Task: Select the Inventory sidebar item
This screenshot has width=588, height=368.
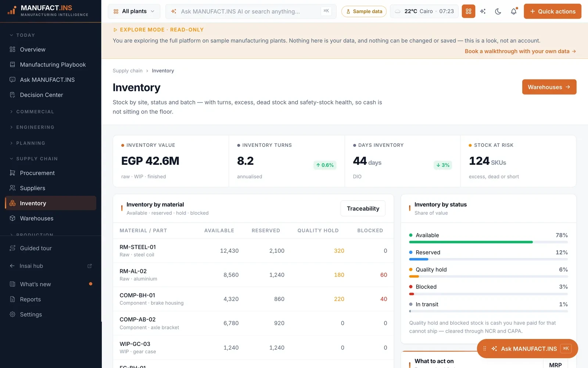Action: coord(51,203)
